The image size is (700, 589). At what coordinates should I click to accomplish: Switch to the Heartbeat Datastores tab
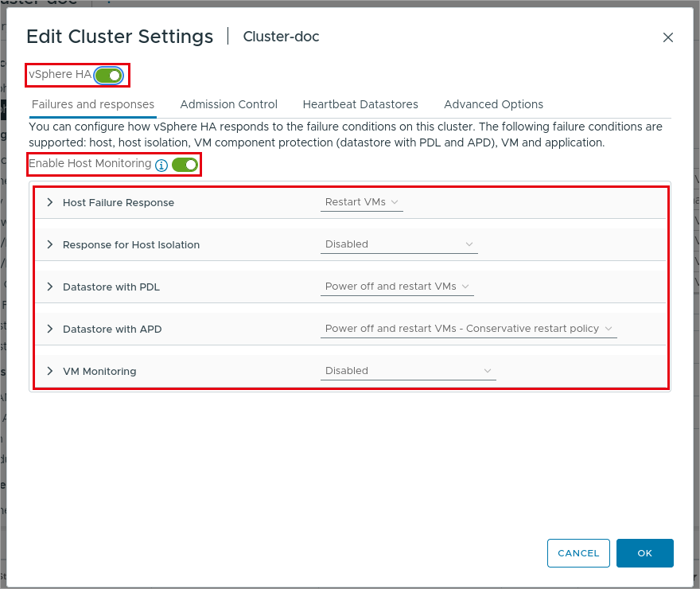(360, 104)
